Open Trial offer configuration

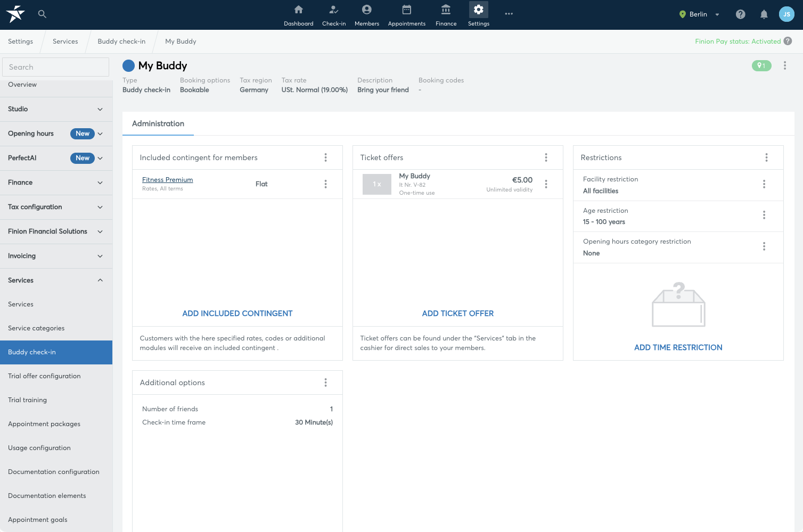click(56, 376)
